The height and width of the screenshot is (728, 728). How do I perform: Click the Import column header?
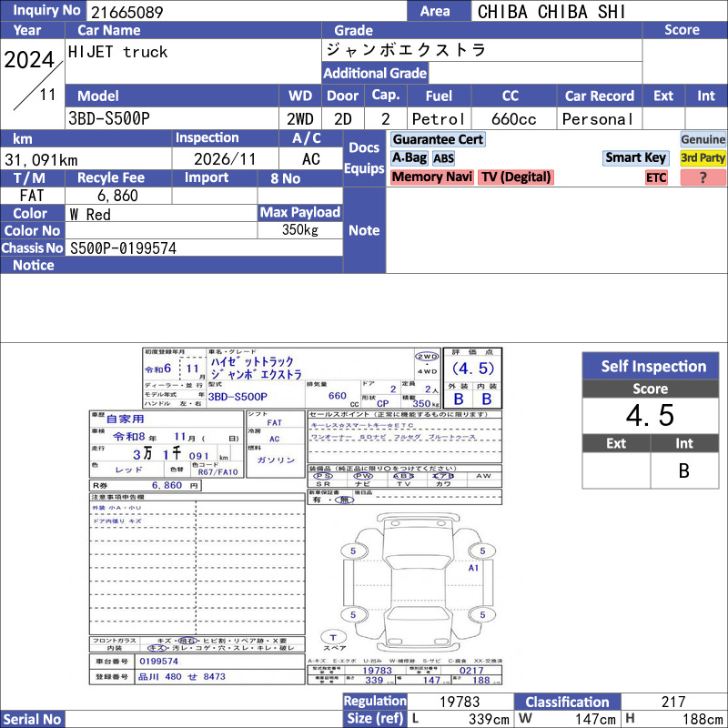[x=207, y=177]
